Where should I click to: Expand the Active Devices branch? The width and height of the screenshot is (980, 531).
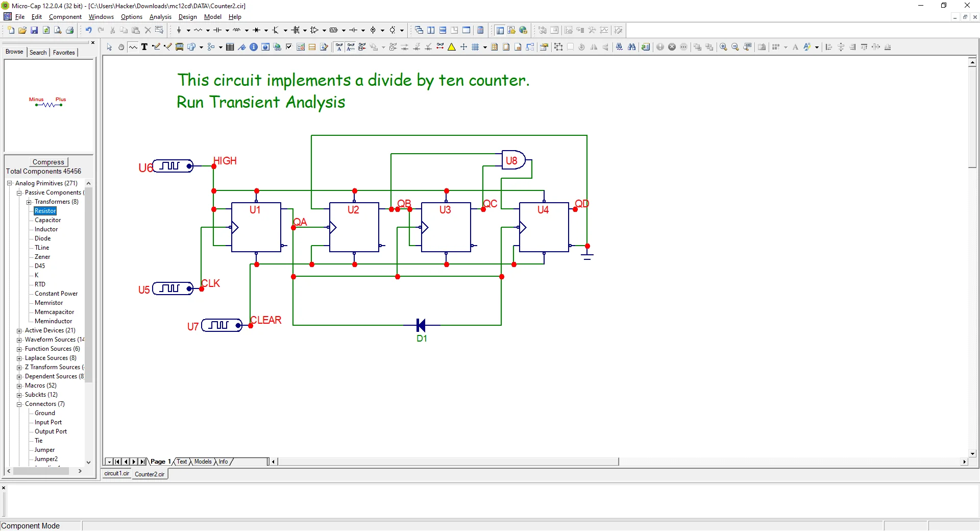pos(19,330)
